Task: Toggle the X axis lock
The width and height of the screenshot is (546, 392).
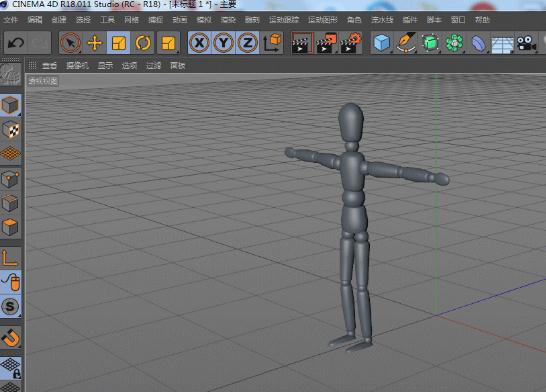Action: [200, 43]
